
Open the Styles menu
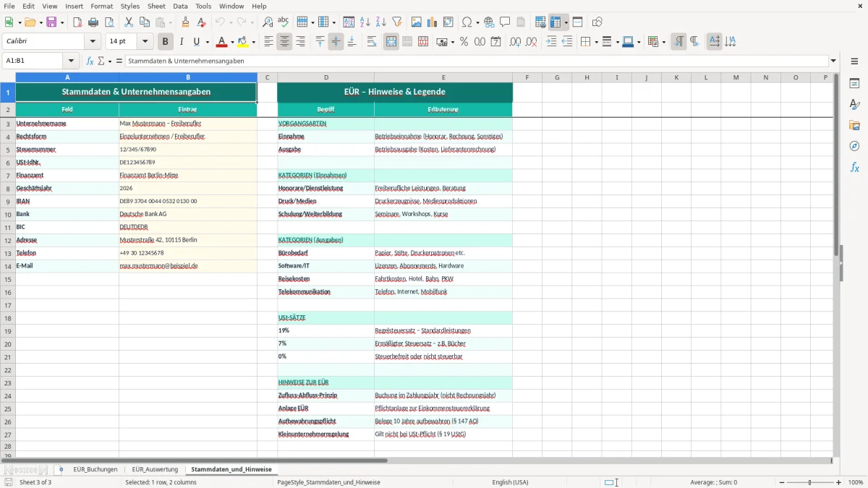[x=130, y=6]
